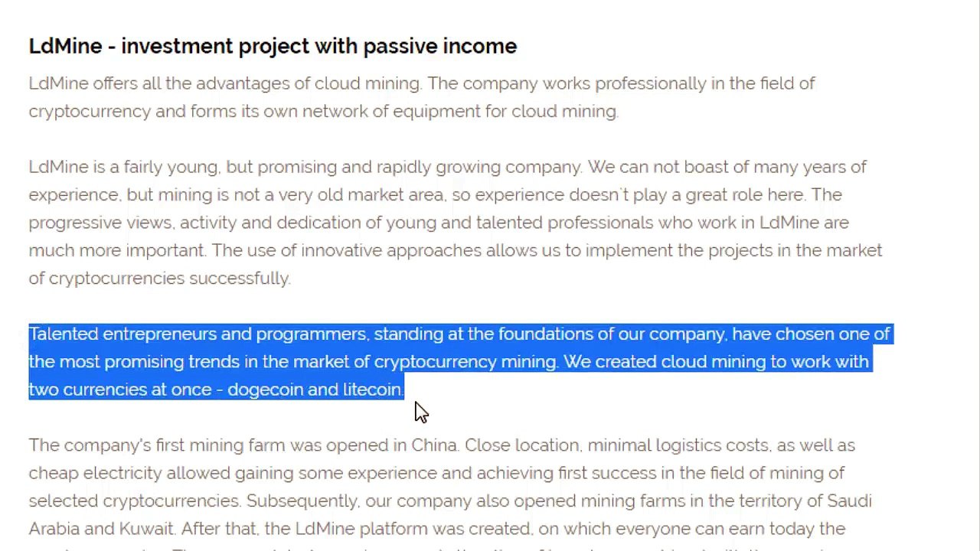Click the phrase "talented professionals" in second paragraph
Viewport: 980px width, 551px height.
[564, 223]
